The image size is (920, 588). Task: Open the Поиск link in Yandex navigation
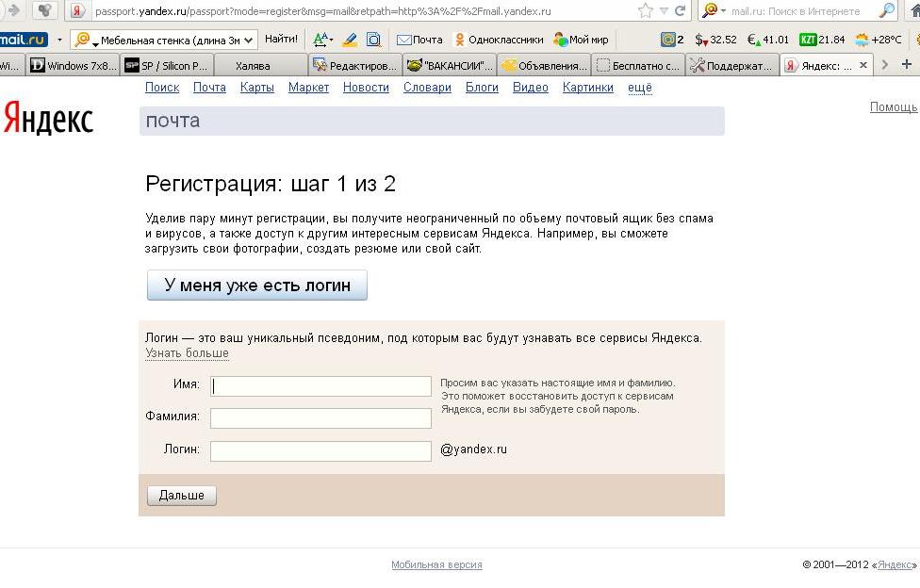coord(162,88)
